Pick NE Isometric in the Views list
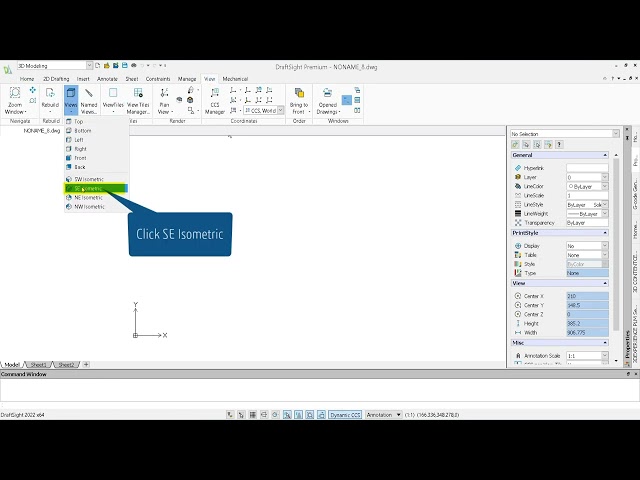 point(96,198)
